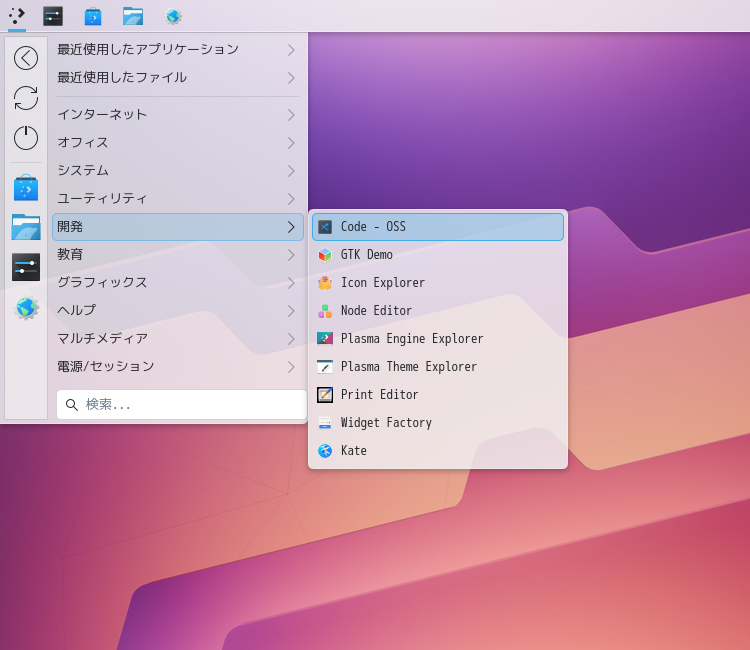Expand the 最近使用したファイル chevron
750x650 pixels.
[291, 78]
